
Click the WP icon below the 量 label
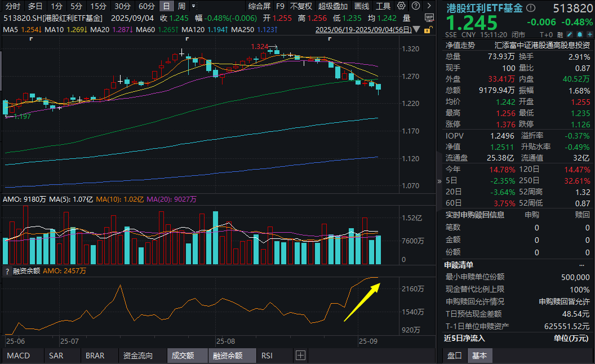[x=429, y=17]
